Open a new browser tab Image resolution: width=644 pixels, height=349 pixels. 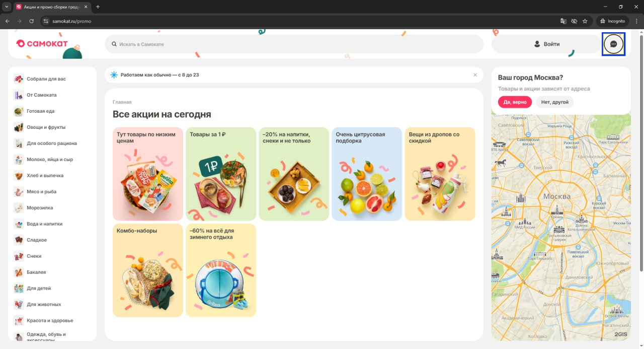pos(98,7)
